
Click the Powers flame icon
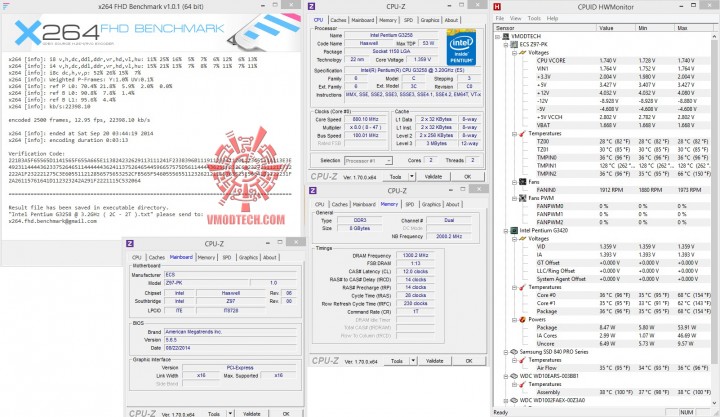(523, 320)
